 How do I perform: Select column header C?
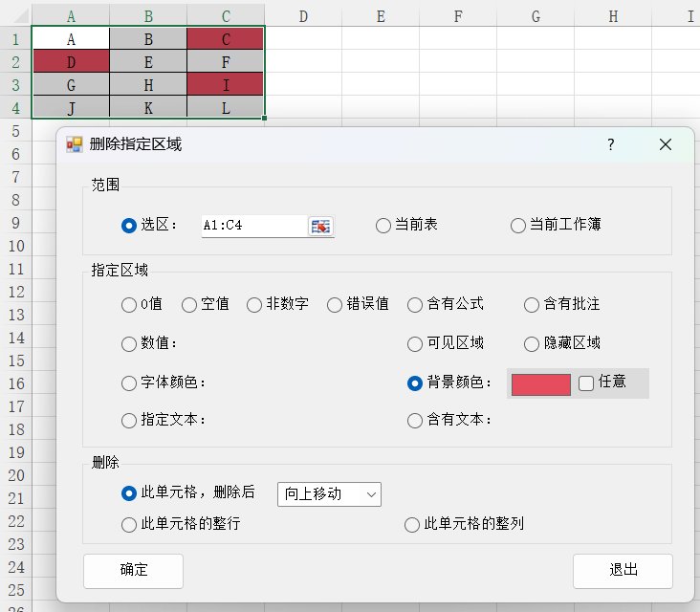226,16
